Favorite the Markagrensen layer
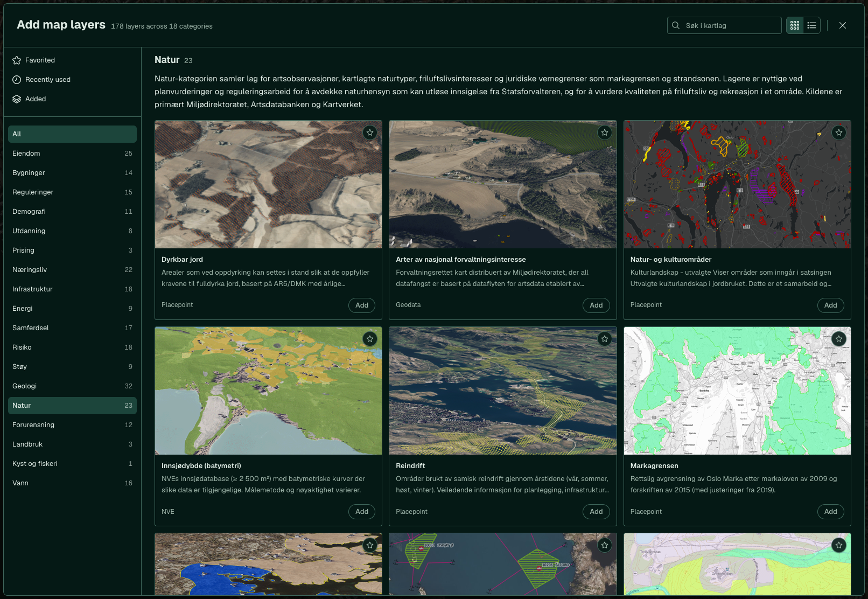The height and width of the screenshot is (599, 868). pos(839,339)
